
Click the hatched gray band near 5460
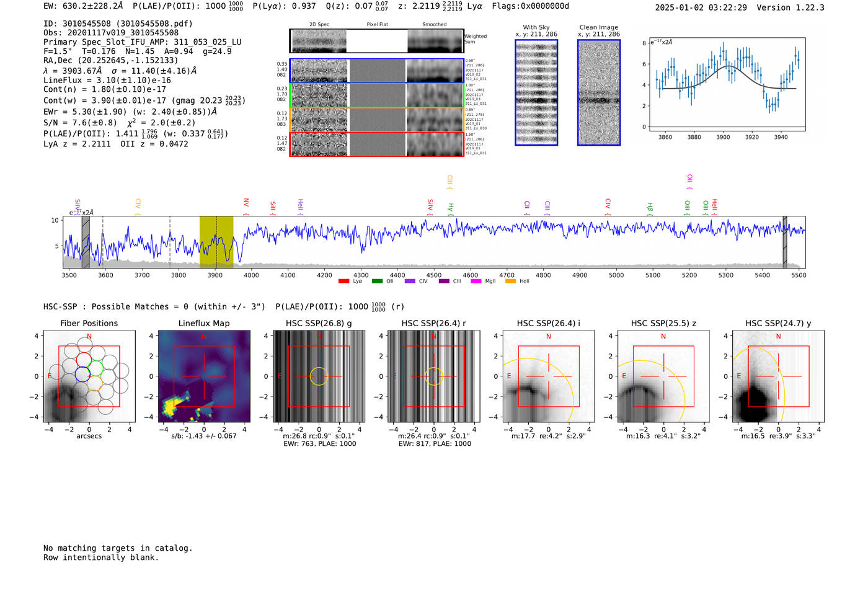pos(785,242)
